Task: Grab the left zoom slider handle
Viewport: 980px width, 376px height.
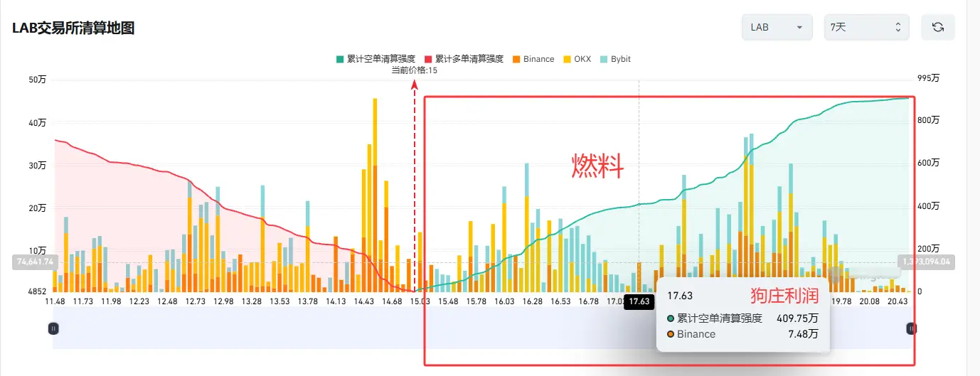Action: [x=53, y=328]
